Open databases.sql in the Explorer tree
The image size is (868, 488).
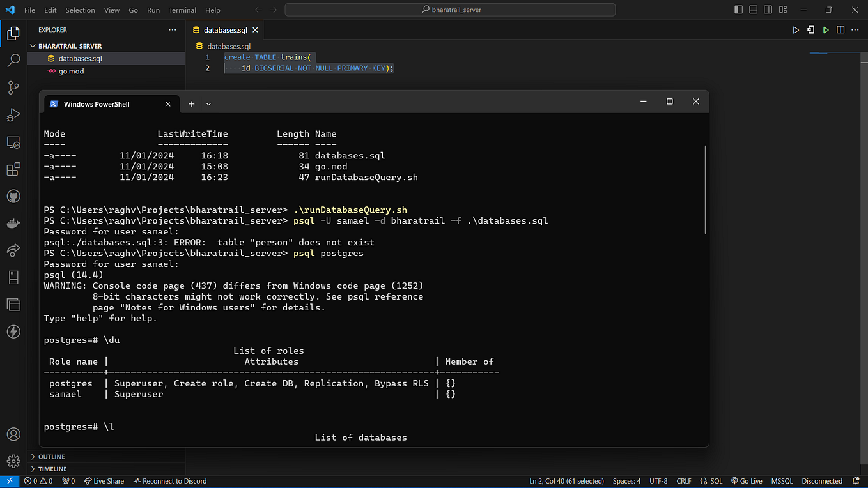tap(106, 58)
